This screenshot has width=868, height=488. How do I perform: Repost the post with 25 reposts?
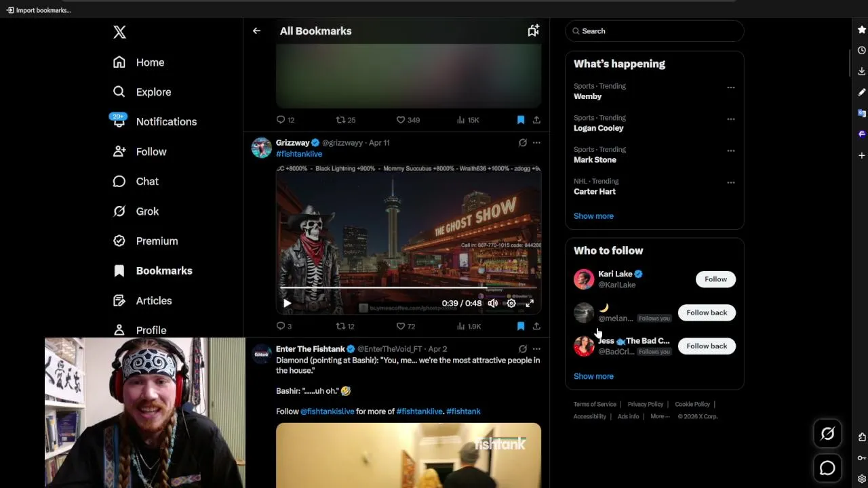coord(346,120)
